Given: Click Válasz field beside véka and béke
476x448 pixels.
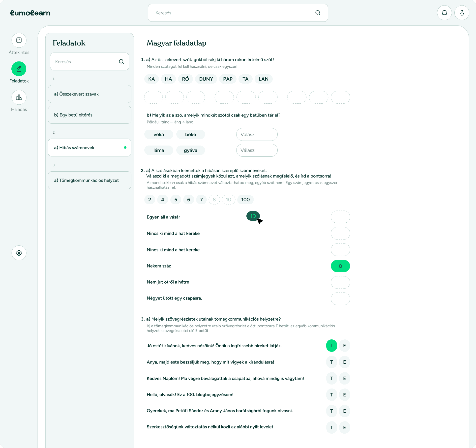Looking at the screenshot, I should point(257,135).
